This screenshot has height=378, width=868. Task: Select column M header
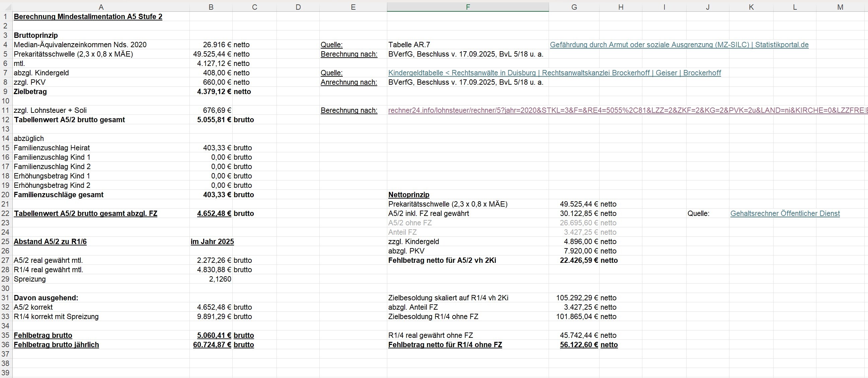[840, 7]
